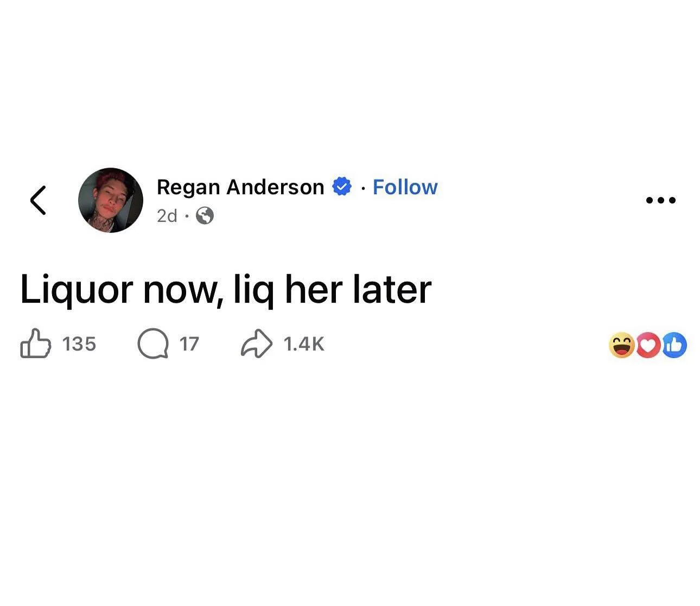View the 17 comments count
The height and width of the screenshot is (606, 700).
pyautogui.click(x=189, y=344)
